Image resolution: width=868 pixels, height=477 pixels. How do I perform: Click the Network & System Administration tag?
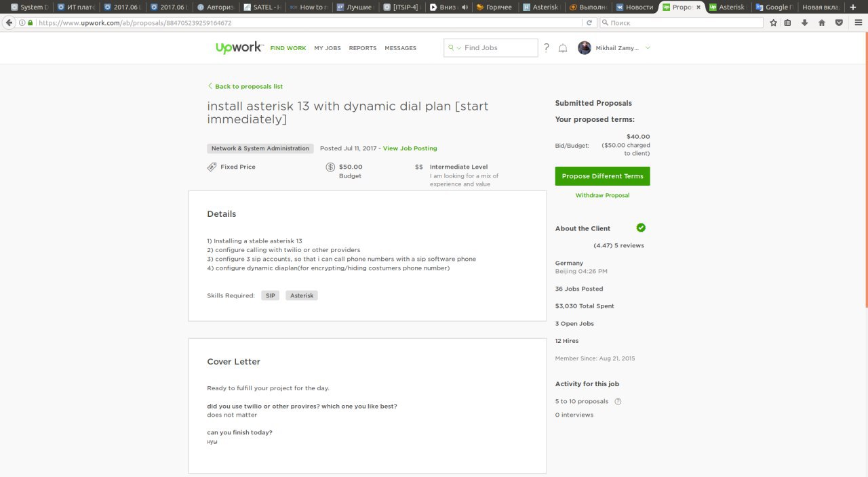(260, 148)
